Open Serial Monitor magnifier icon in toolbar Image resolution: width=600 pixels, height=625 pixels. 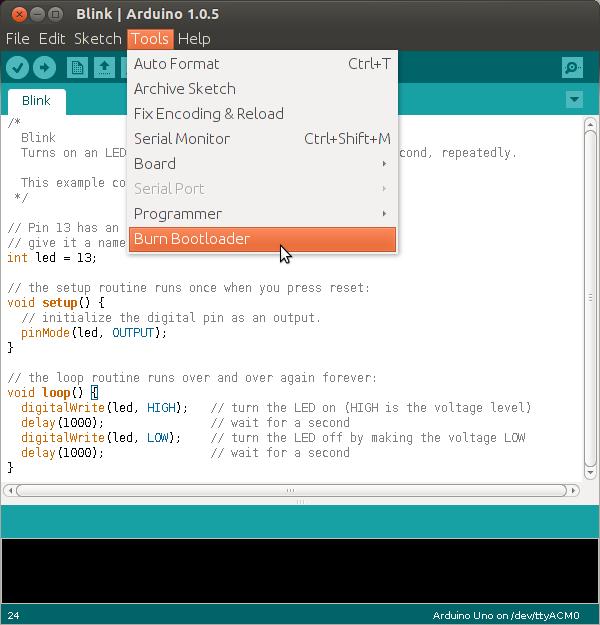coord(572,67)
